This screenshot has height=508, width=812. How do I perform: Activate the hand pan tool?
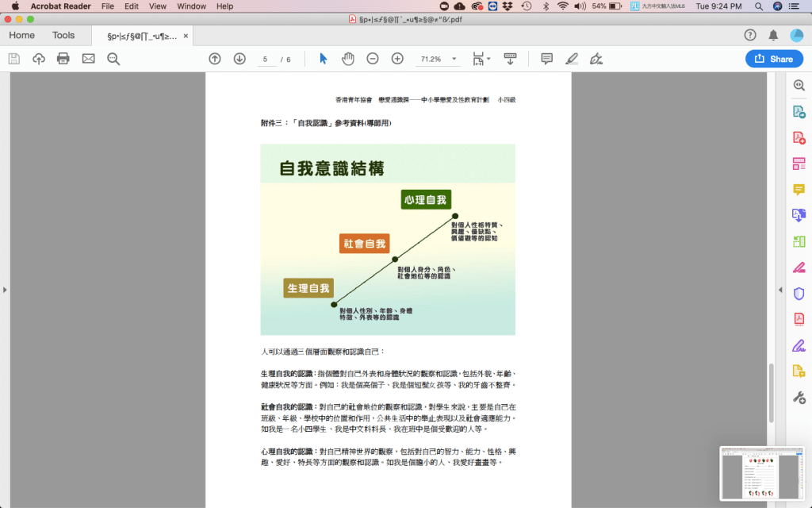(347, 59)
